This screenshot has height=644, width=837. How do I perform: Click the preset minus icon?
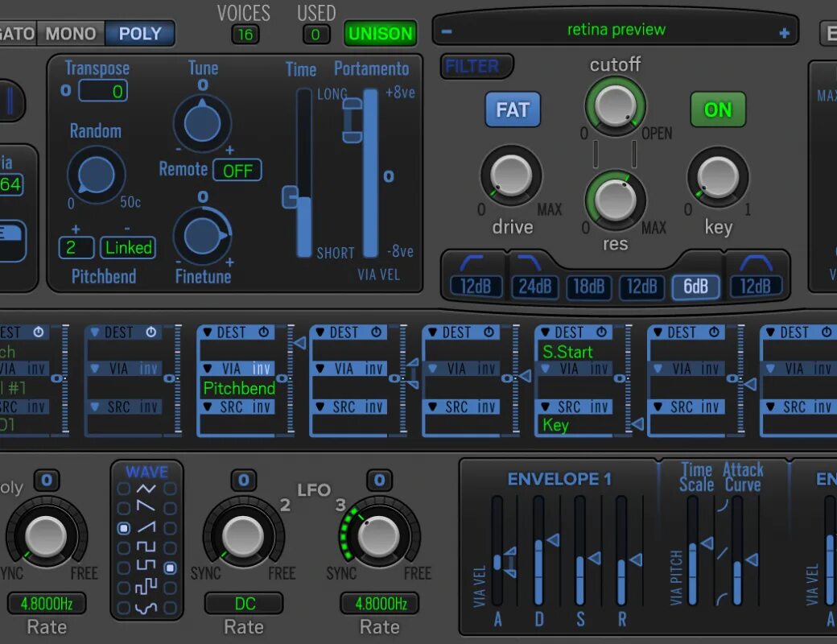click(447, 31)
